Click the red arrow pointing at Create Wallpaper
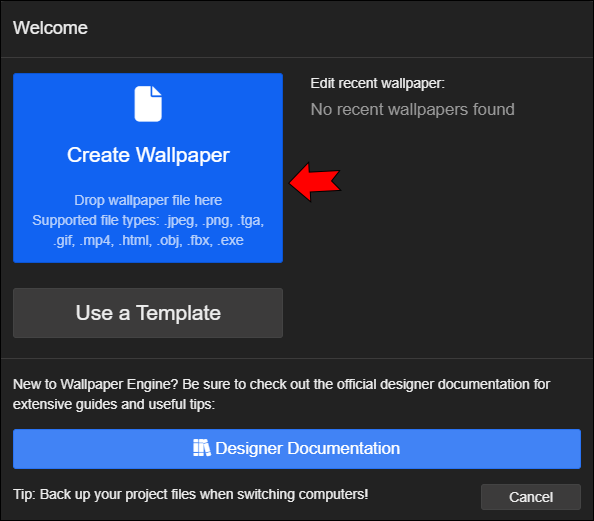Image resolution: width=594 pixels, height=521 pixels. click(x=315, y=182)
